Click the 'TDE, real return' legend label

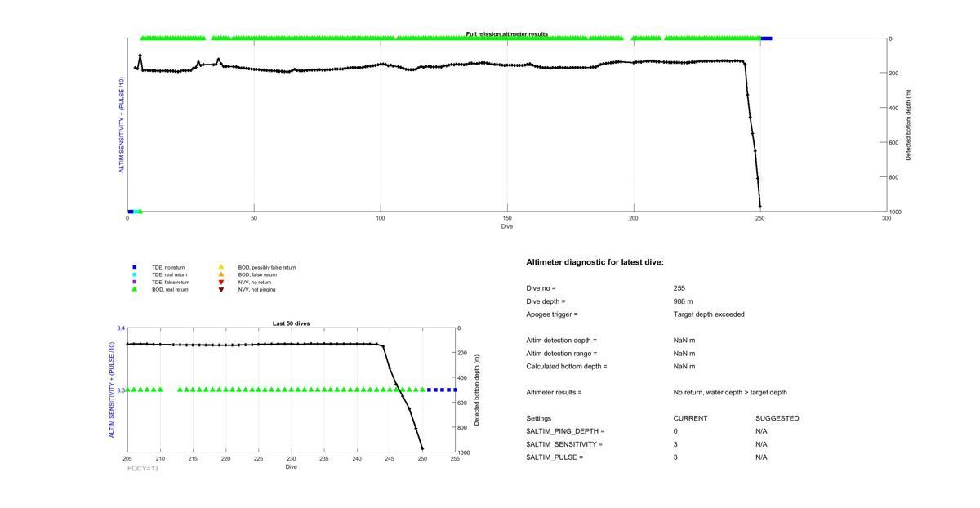point(169,274)
